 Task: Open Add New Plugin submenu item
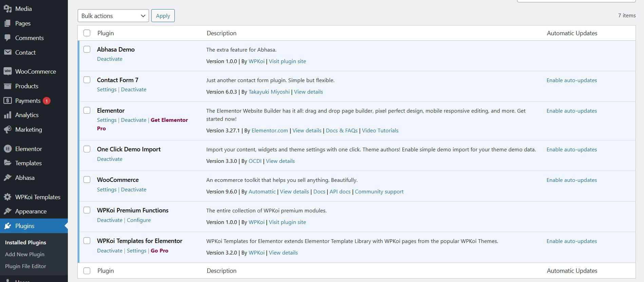click(x=25, y=254)
